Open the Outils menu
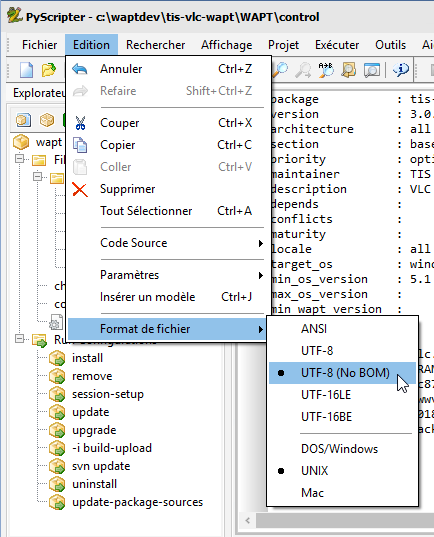Image resolution: width=434 pixels, height=537 pixels. 390,45
